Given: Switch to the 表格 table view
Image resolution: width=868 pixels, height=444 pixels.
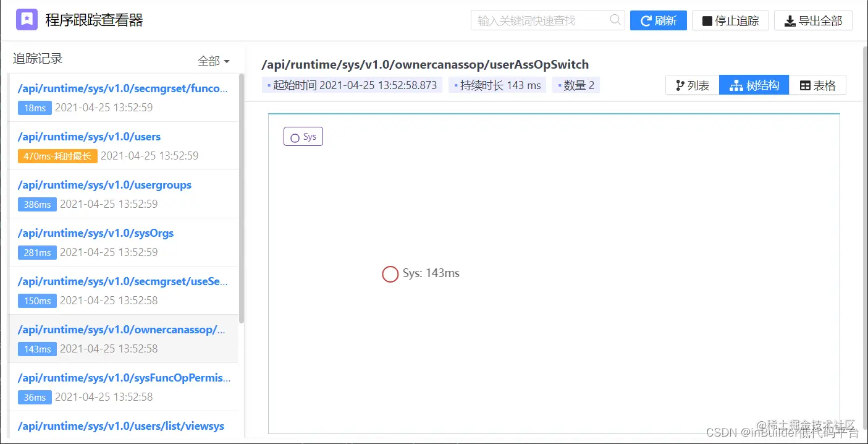Looking at the screenshot, I should click(x=817, y=85).
